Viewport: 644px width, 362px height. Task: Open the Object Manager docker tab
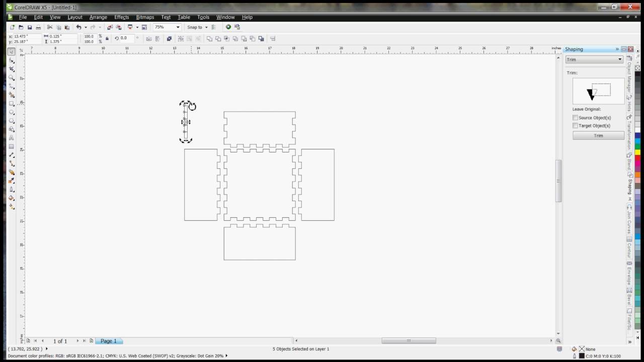[629, 75]
